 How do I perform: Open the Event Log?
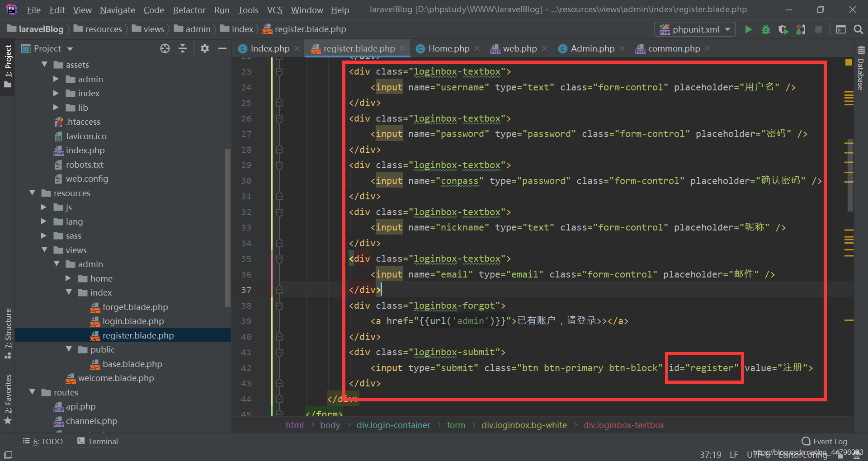click(824, 442)
